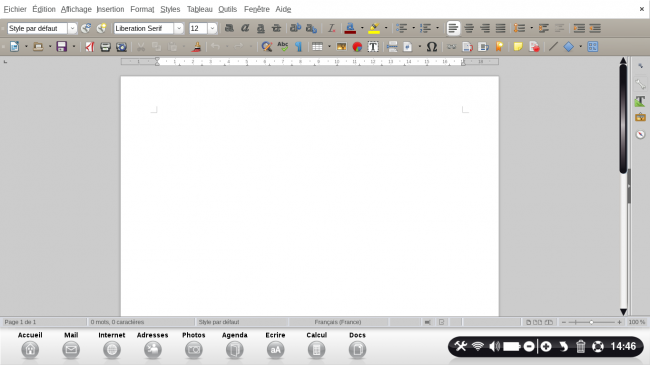Export directly as PDF icon
Image resolution: width=650 pixels, height=365 pixels.
(90, 46)
